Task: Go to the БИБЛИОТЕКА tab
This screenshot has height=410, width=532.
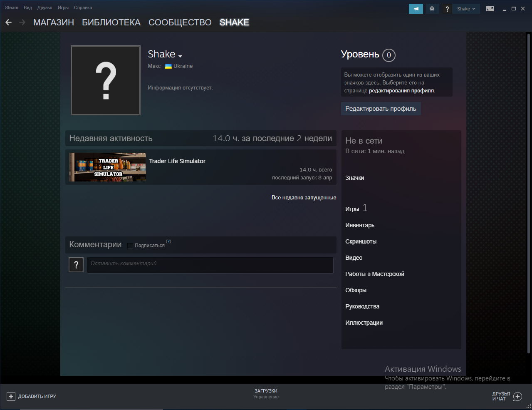Action: (x=111, y=22)
